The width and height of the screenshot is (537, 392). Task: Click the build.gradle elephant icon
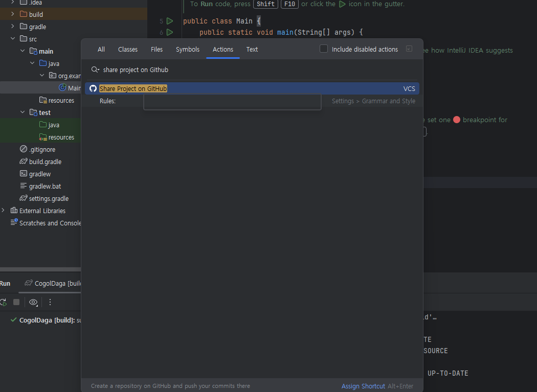[24, 162]
